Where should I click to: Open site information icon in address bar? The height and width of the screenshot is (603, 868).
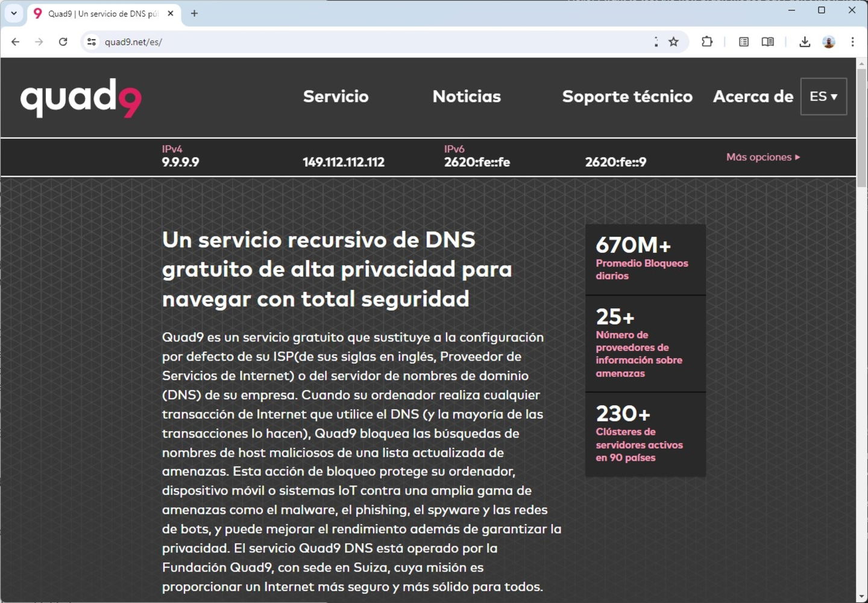[x=92, y=42]
